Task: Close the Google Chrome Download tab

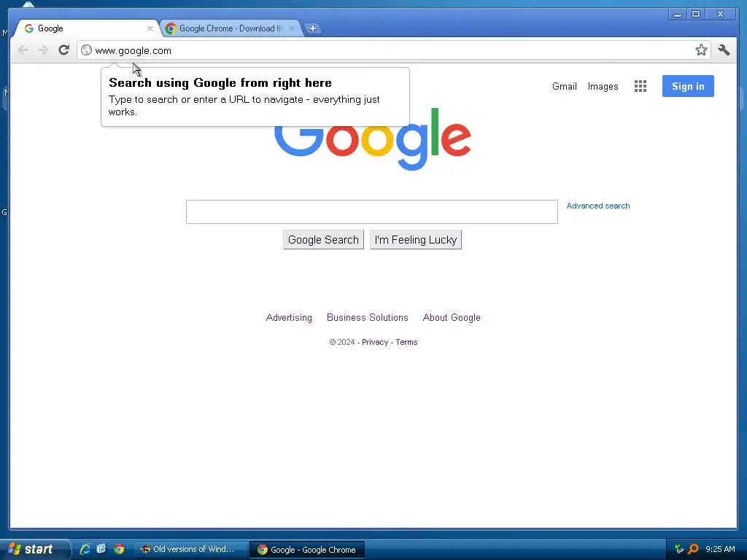Action: [x=292, y=28]
